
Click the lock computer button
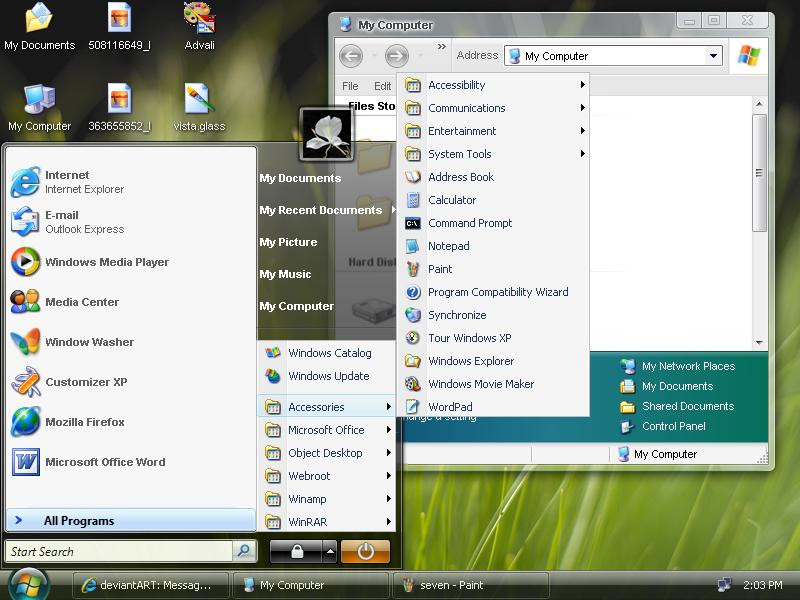tap(296, 552)
